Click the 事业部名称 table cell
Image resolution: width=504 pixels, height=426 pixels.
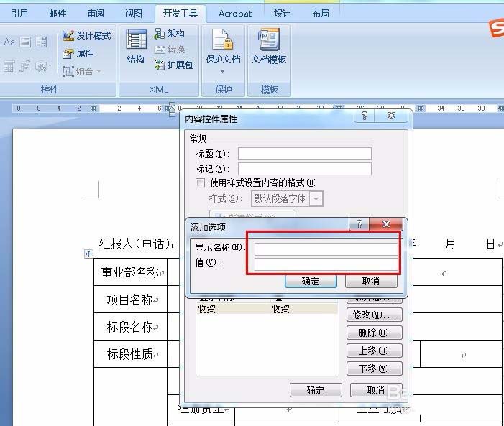tap(131, 272)
